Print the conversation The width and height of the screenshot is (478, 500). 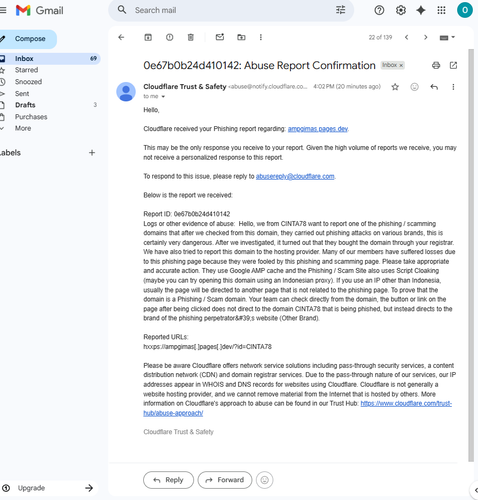point(436,65)
